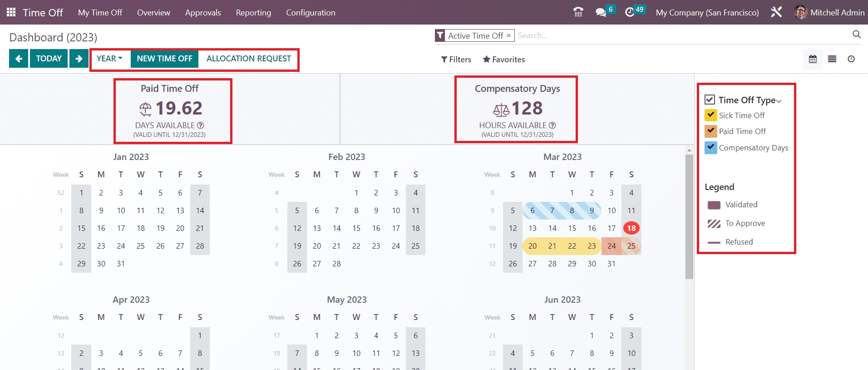This screenshot has height=370, width=868.
Task: Toggle the Paid Time Off checkbox
Action: [710, 131]
